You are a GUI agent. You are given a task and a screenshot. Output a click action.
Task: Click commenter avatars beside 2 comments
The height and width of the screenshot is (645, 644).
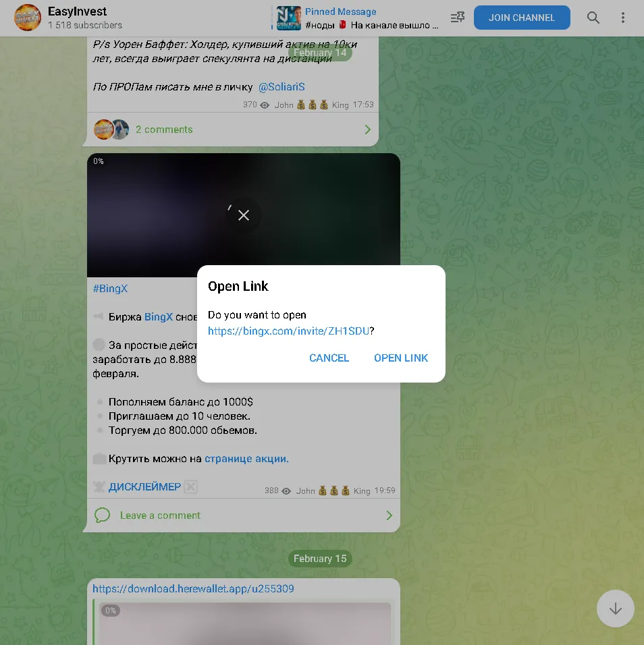tap(111, 130)
